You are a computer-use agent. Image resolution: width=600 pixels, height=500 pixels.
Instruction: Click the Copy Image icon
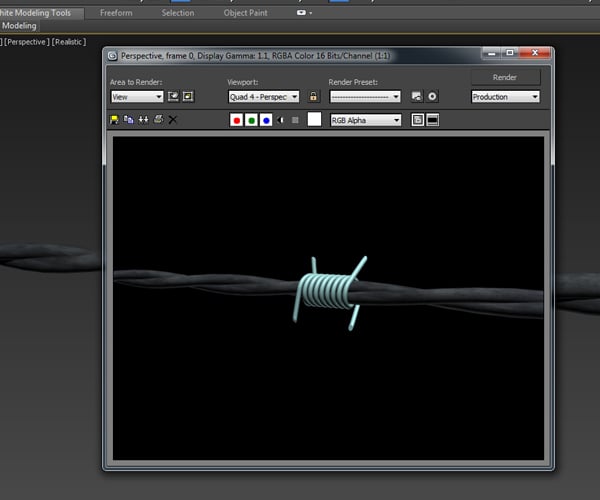[x=129, y=120]
